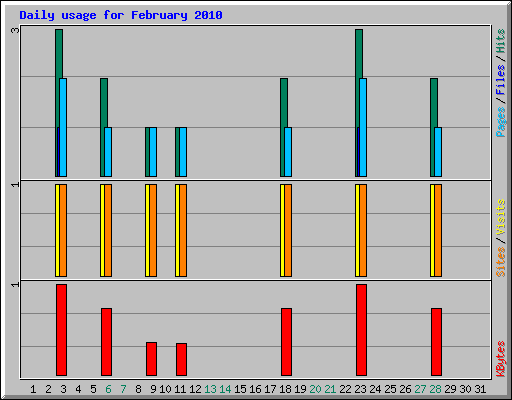Screen dimensions: 512x400
Task: Click day label "3" on the x-axis
Action: pyautogui.click(x=63, y=389)
